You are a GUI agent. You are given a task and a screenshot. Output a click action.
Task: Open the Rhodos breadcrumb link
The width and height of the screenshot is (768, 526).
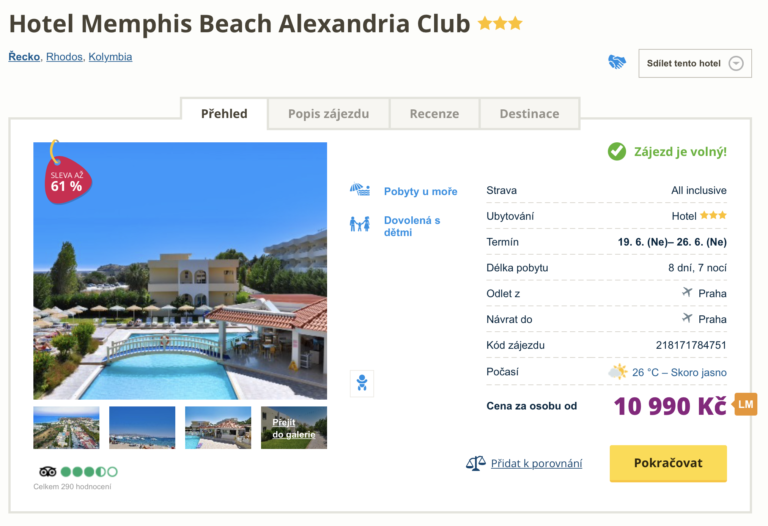point(64,57)
